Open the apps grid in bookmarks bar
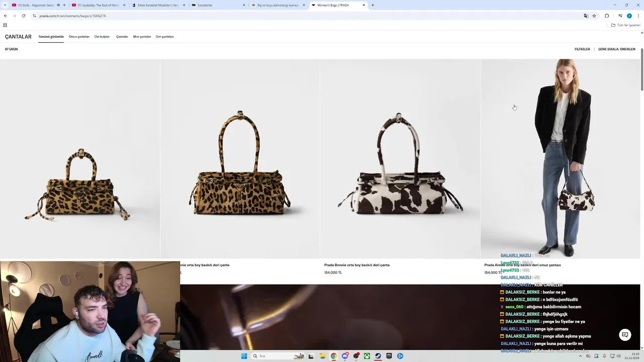The image size is (644, 362). 5,25
